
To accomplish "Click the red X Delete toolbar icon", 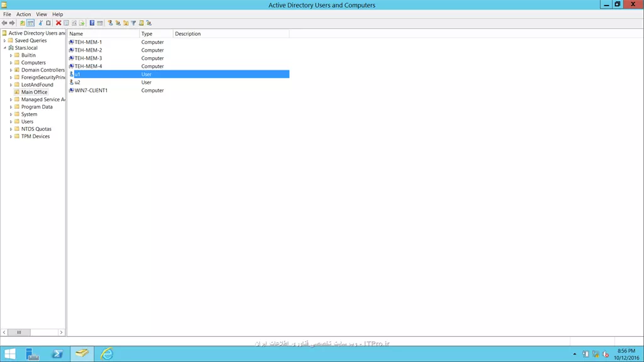I will pyautogui.click(x=58, y=23).
